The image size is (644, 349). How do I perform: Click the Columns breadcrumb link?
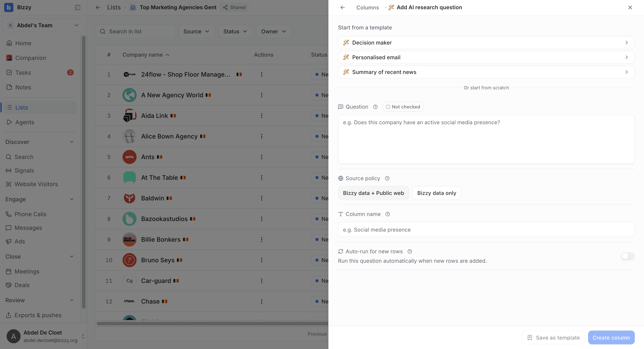[368, 7]
